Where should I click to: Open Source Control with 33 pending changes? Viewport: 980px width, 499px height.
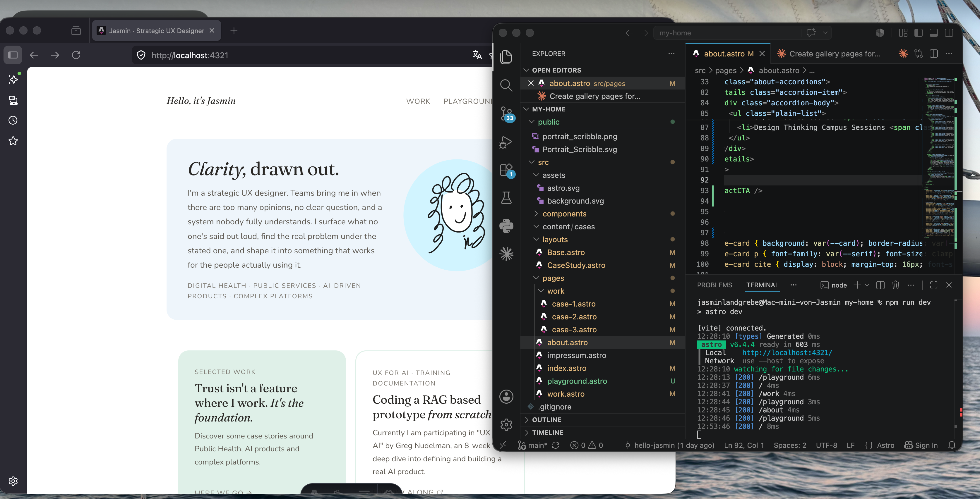pyautogui.click(x=507, y=113)
